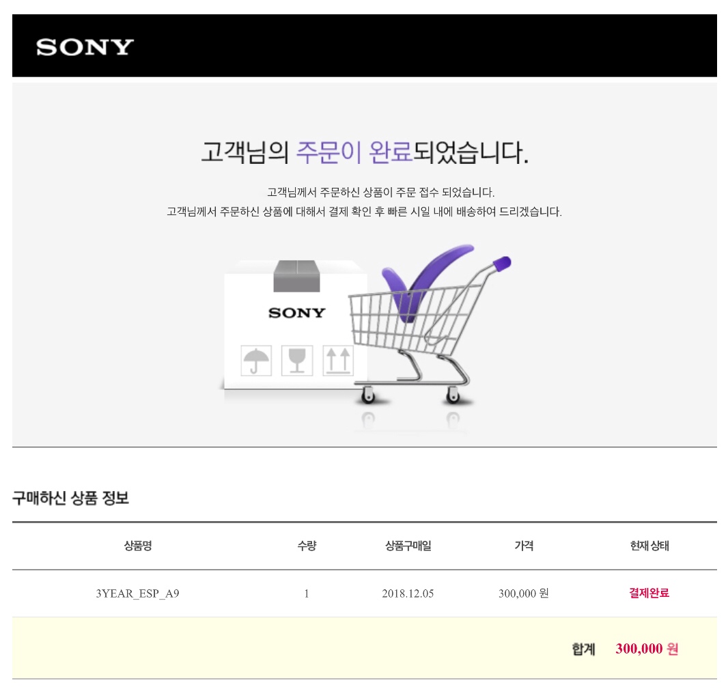Image resolution: width=728 pixels, height=700 pixels.
Task: Click the upward arrows symbol on the box
Action: pyautogui.click(x=338, y=361)
